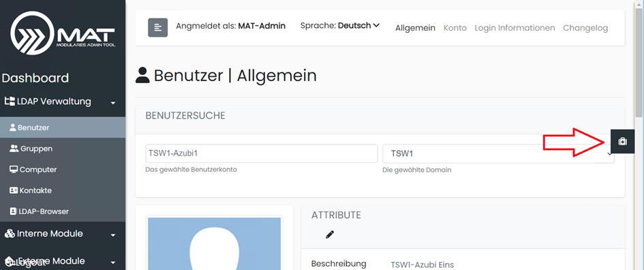Viewport: 644px width, 270px height.
Task: Select Benutzer in the sidebar
Action: (x=63, y=127)
